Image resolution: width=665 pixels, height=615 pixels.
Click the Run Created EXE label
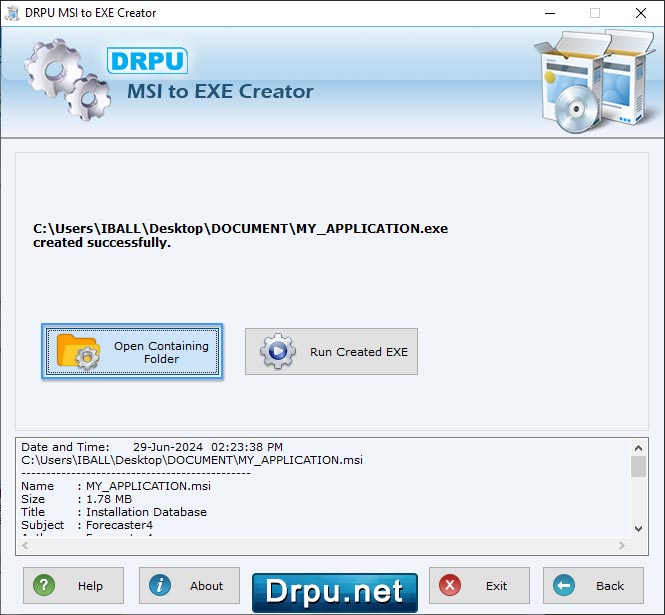359,352
